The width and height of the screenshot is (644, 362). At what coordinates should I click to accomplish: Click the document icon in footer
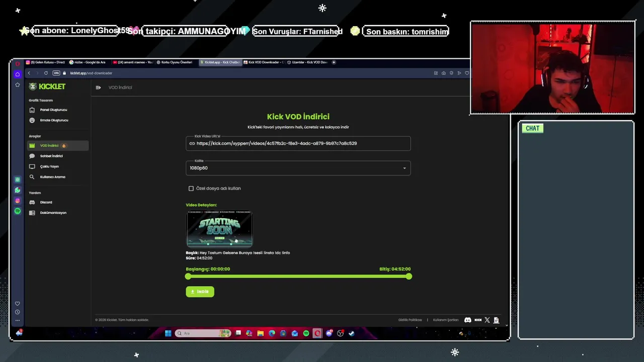coord(496,320)
